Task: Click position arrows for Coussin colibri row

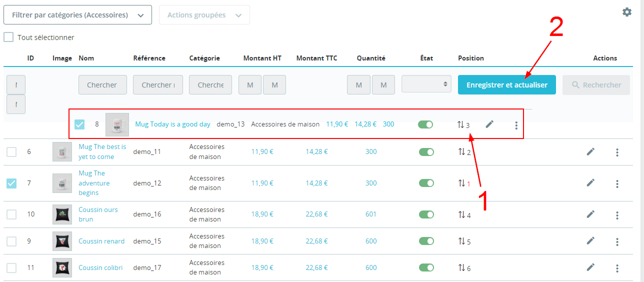Action: click(461, 268)
